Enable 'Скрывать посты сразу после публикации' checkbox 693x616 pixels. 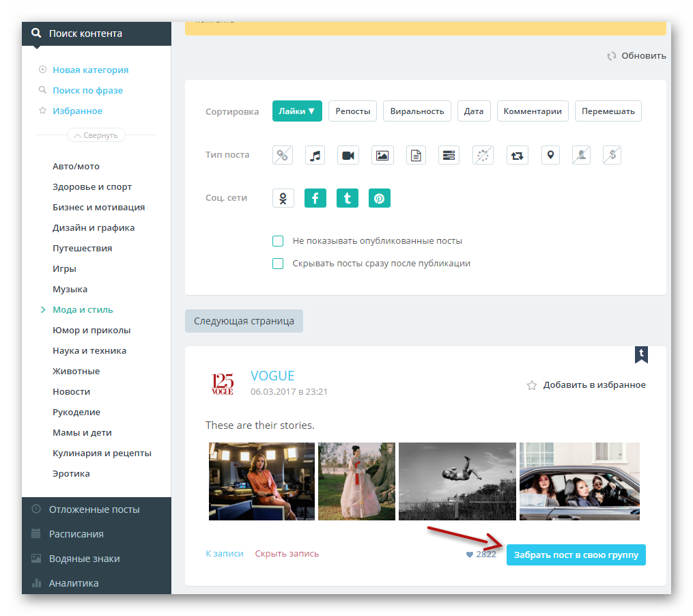[x=278, y=264]
